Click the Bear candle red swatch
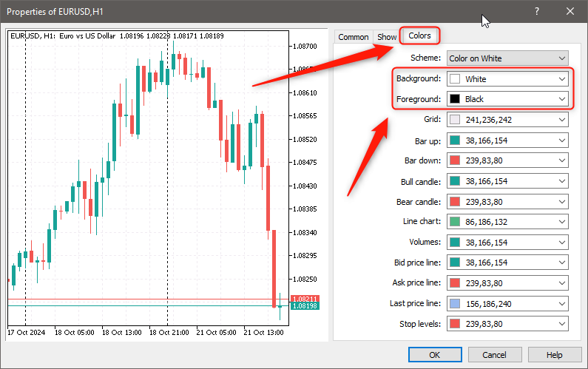Viewport: 588px width, 369px height. 455,202
